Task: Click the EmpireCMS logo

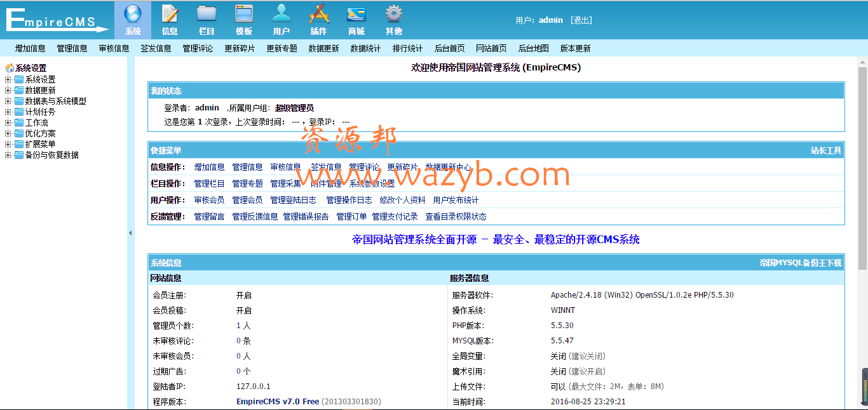Action: click(x=58, y=20)
